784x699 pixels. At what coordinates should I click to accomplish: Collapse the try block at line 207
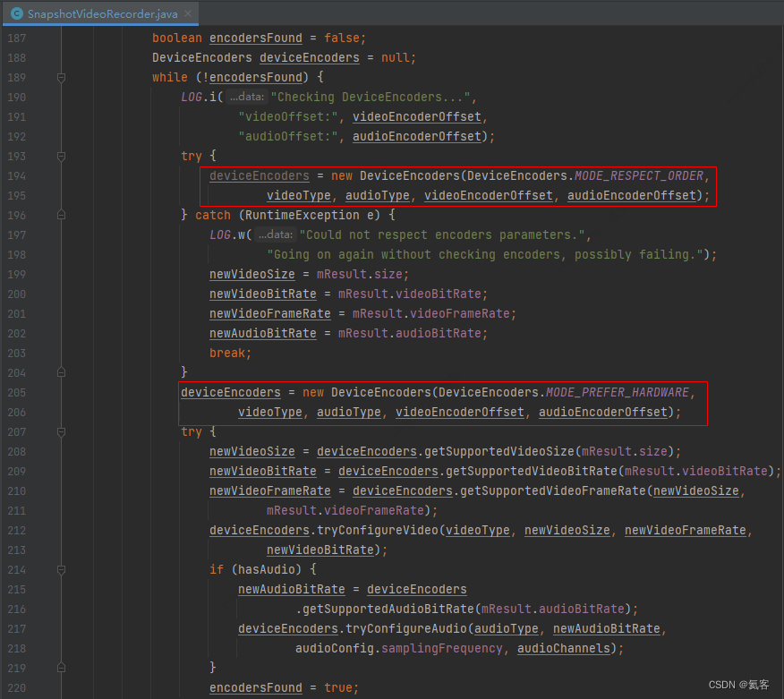[x=61, y=431]
